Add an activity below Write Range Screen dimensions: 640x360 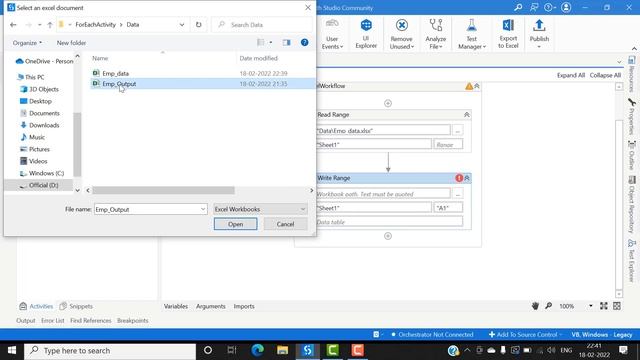pos(388,236)
